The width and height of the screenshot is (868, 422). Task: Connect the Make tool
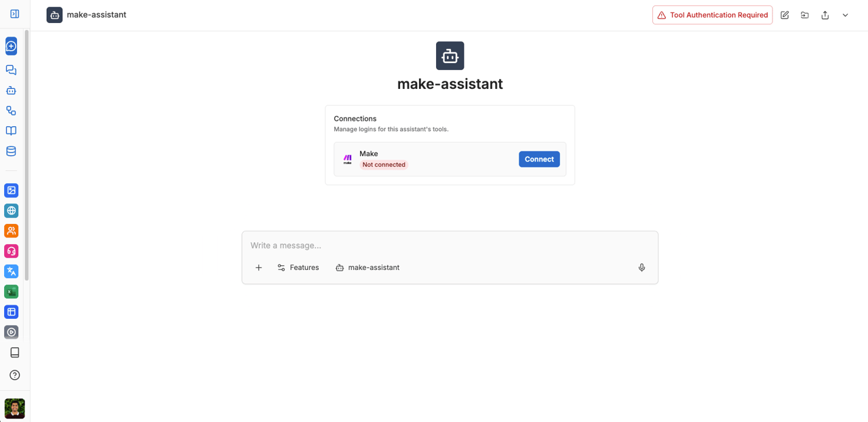tap(539, 159)
